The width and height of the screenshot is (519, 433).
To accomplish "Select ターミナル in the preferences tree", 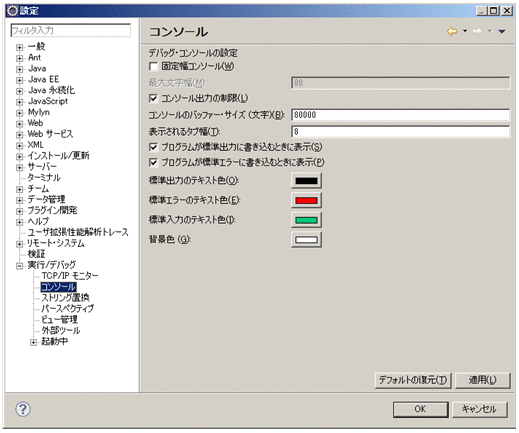I will point(44,177).
